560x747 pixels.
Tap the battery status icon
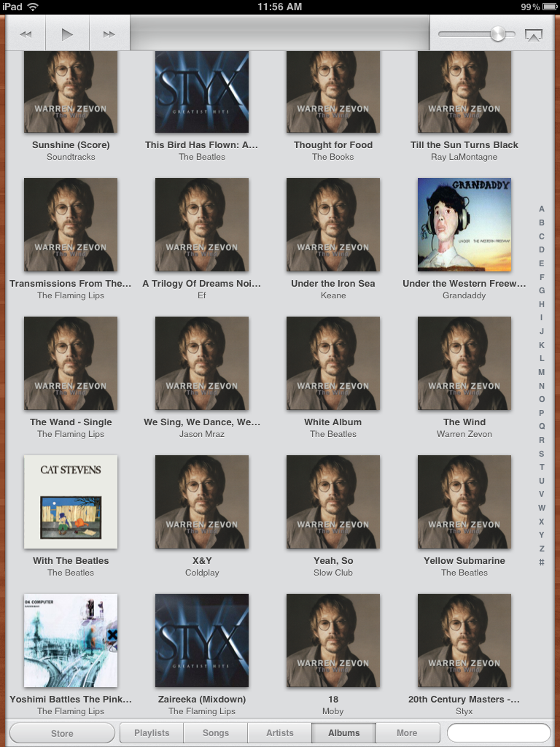[551, 7]
